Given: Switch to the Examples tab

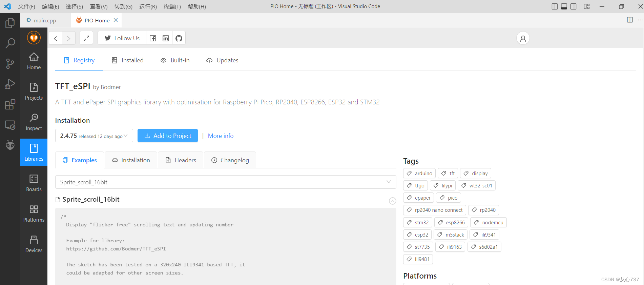Looking at the screenshot, I should [80, 160].
